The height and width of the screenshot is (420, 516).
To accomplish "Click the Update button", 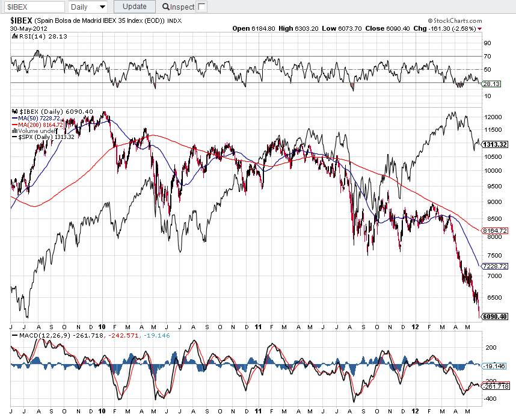I will pos(134,7).
